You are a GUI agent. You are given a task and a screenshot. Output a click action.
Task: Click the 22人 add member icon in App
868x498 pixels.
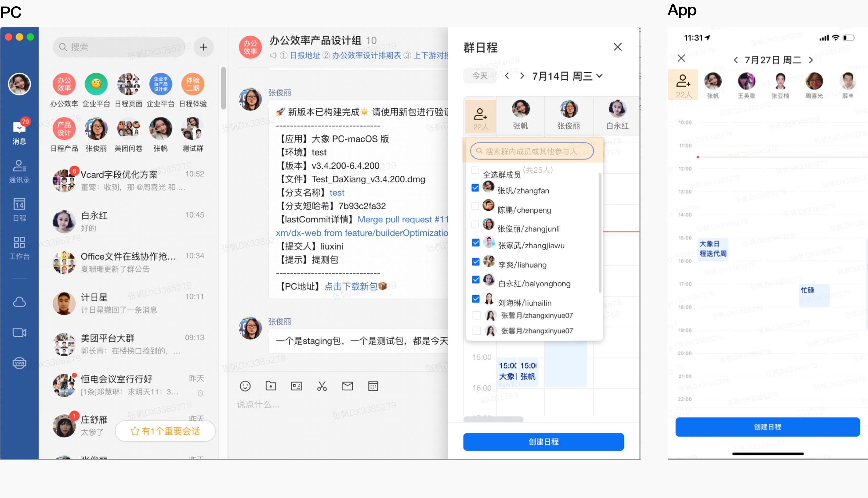point(683,85)
